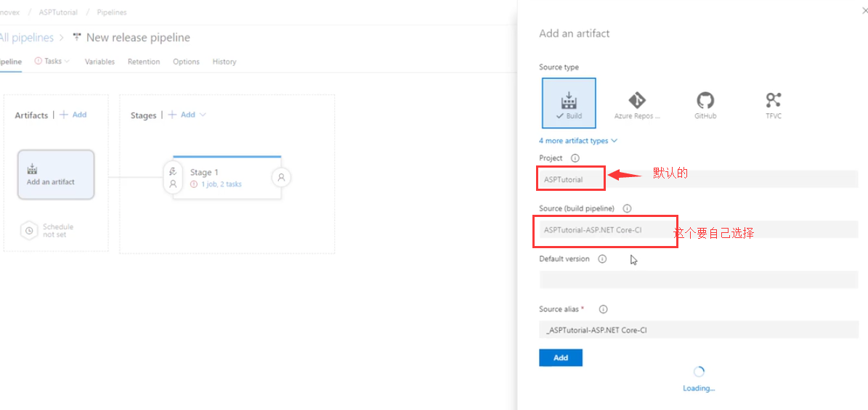Open Stage 1 pre-deployment conditions icon

(173, 177)
